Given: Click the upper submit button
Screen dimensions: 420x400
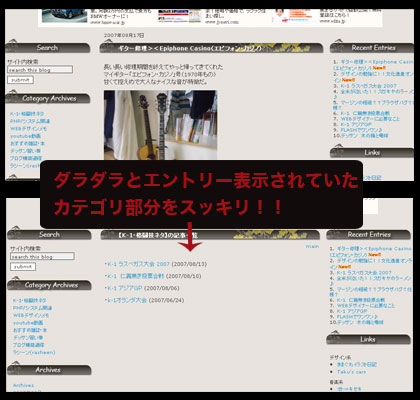Looking at the screenshot, I should [x=21, y=80].
